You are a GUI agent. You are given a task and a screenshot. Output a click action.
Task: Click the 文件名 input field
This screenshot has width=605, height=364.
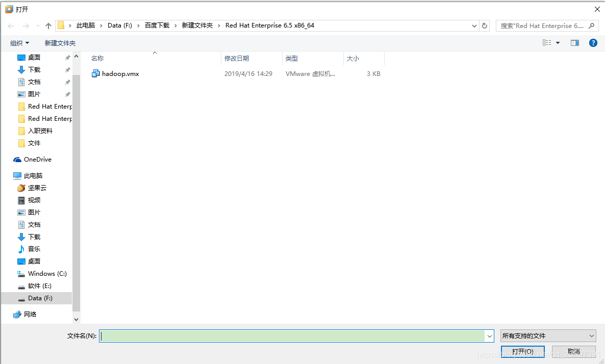[x=292, y=336]
